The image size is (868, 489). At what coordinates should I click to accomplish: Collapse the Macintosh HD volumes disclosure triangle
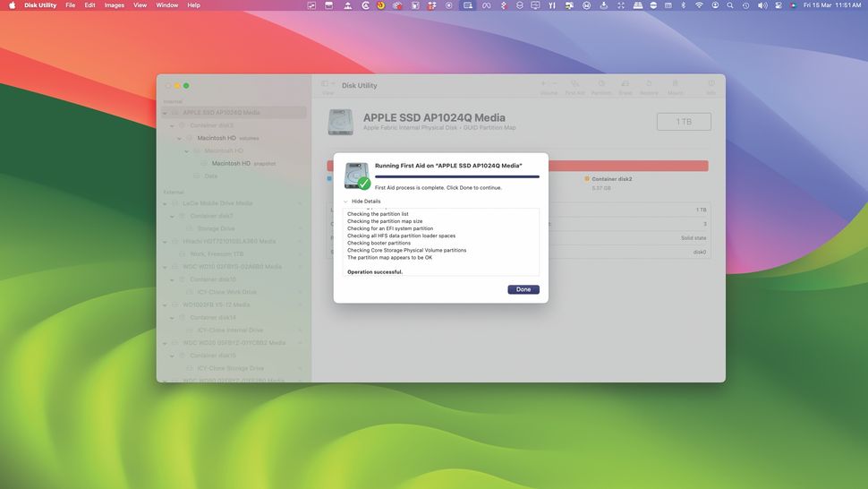coord(179,139)
